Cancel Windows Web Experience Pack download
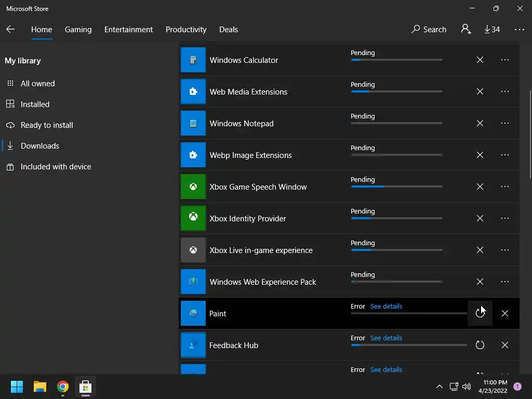This screenshot has height=399, width=532. [480, 282]
